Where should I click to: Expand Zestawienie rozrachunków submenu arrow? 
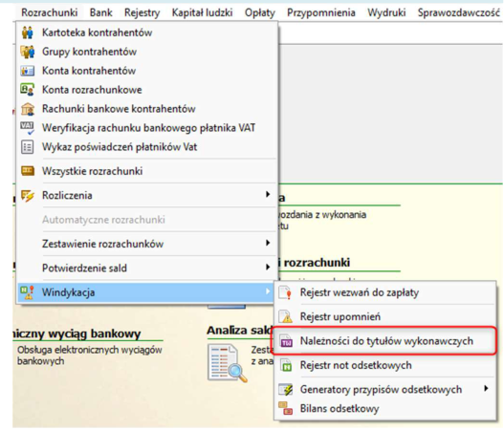tap(268, 243)
